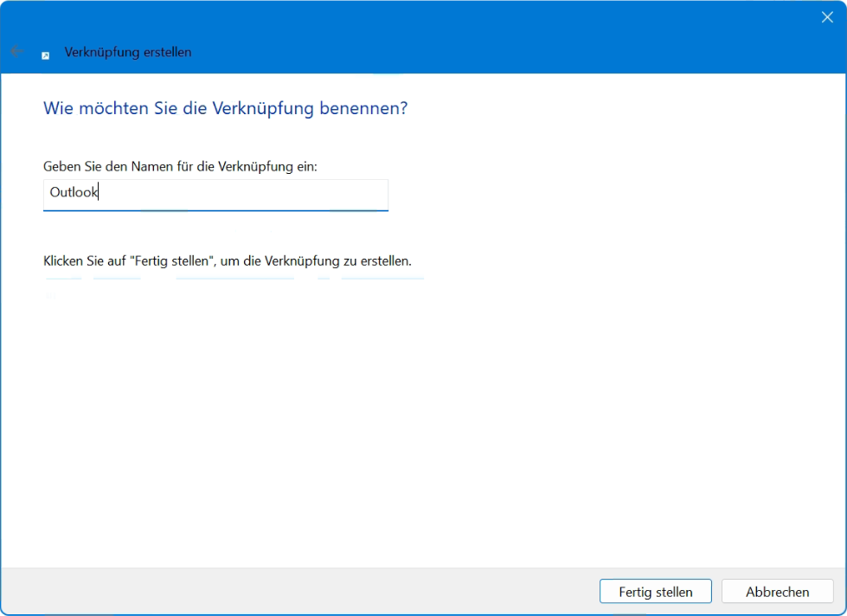This screenshot has height=616, width=847.
Task: Close the Create Shortcut wizard window
Action: pyautogui.click(x=827, y=16)
